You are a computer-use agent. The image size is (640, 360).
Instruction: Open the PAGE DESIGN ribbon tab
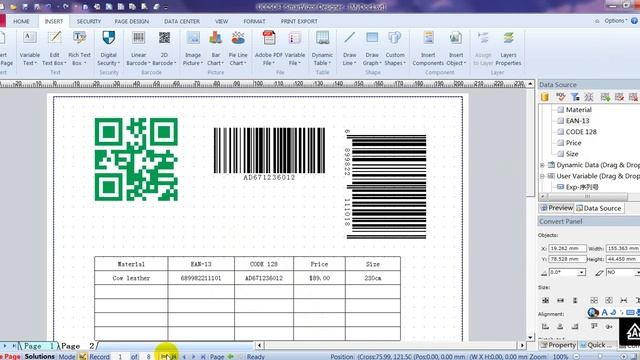(131, 21)
